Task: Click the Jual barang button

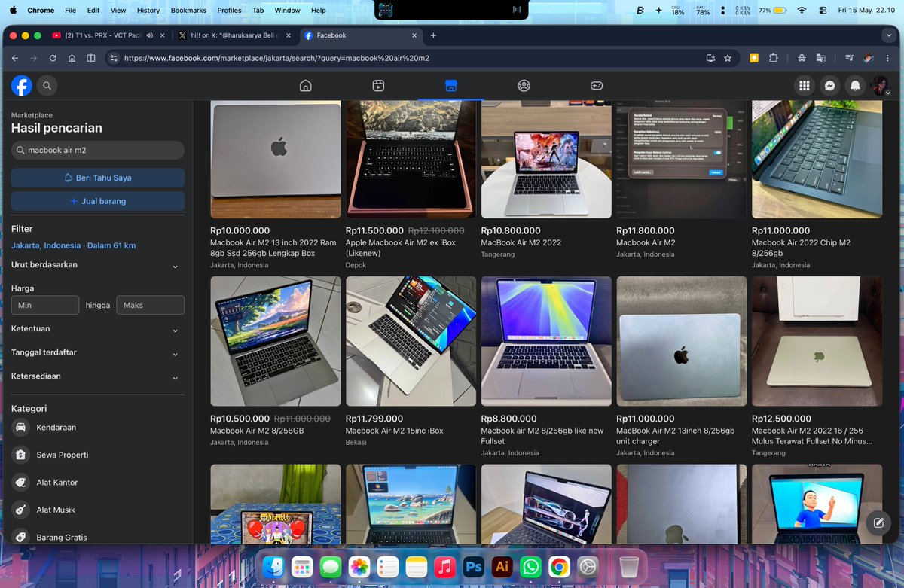Action: click(x=98, y=201)
